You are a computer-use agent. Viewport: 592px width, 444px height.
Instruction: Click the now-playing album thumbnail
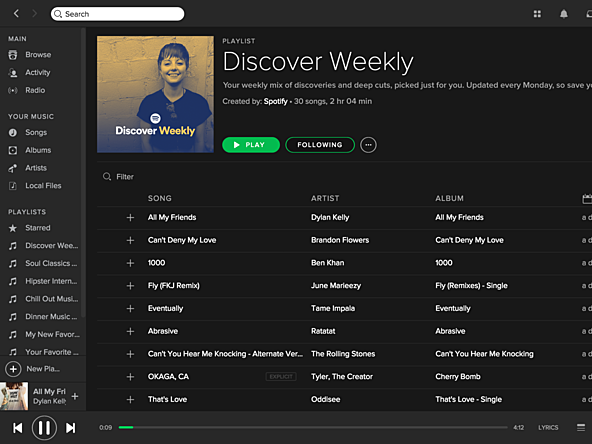coord(14,396)
